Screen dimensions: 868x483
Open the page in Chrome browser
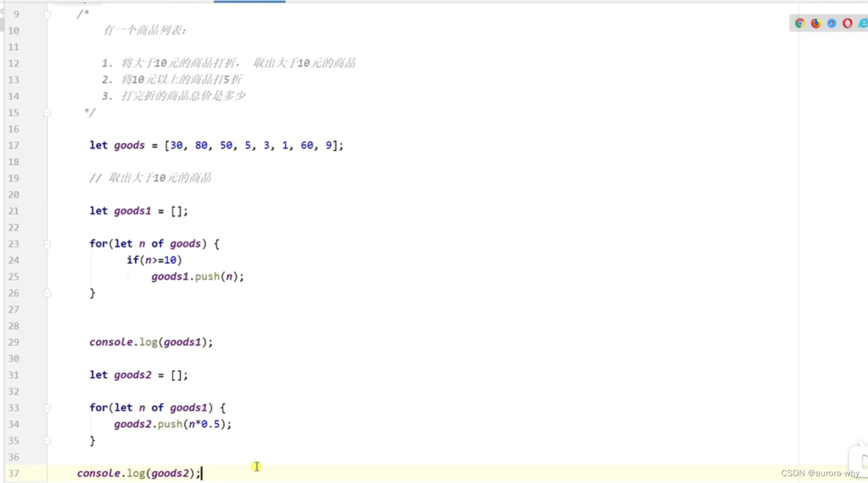coord(800,23)
